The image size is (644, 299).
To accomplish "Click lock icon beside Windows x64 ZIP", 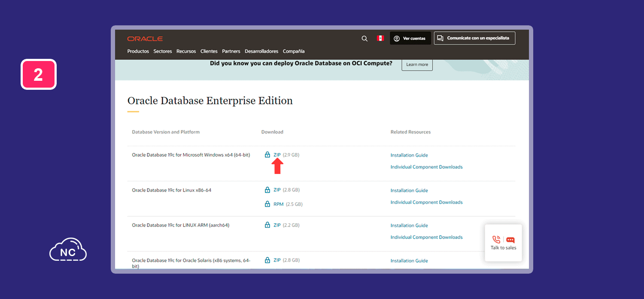I will [267, 155].
